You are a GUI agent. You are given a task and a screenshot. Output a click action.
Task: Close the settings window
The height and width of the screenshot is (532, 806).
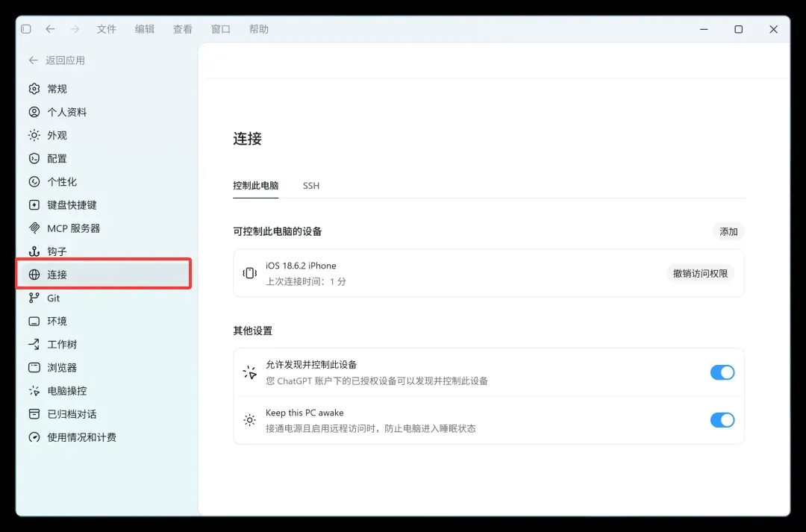[x=773, y=29]
